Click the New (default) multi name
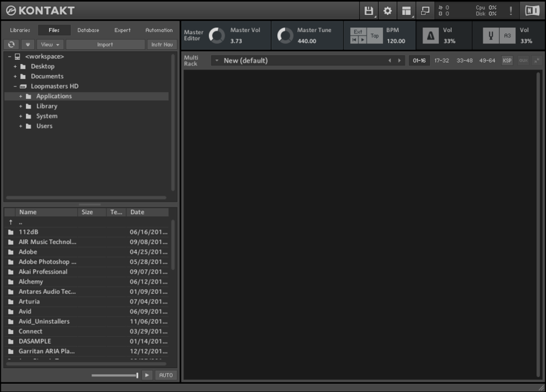This screenshot has height=392, width=546. pos(246,61)
